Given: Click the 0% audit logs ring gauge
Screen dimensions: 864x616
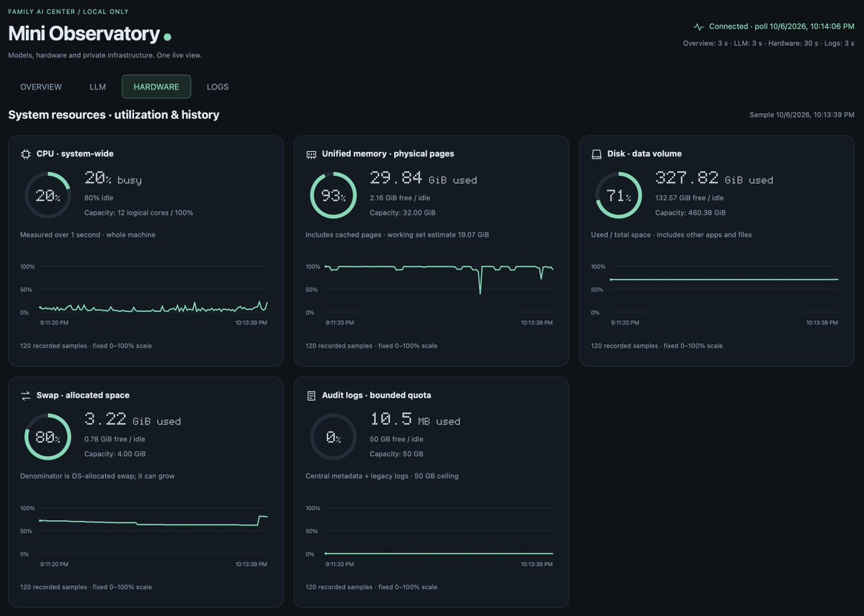Looking at the screenshot, I should 334,437.
